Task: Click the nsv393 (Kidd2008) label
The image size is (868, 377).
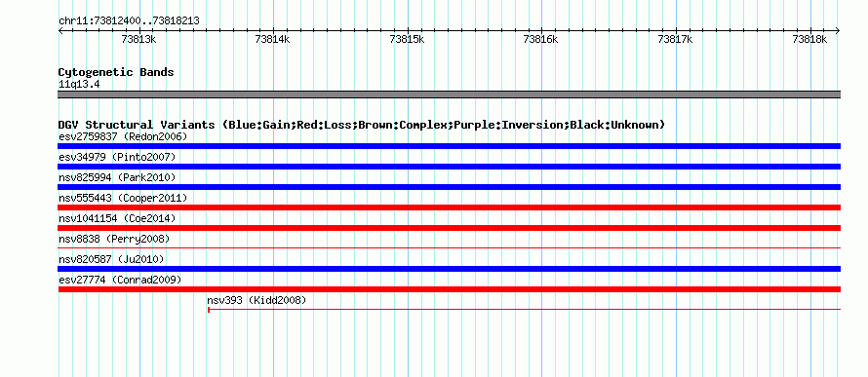Action: pyautogui.click(x=256, y=300)
